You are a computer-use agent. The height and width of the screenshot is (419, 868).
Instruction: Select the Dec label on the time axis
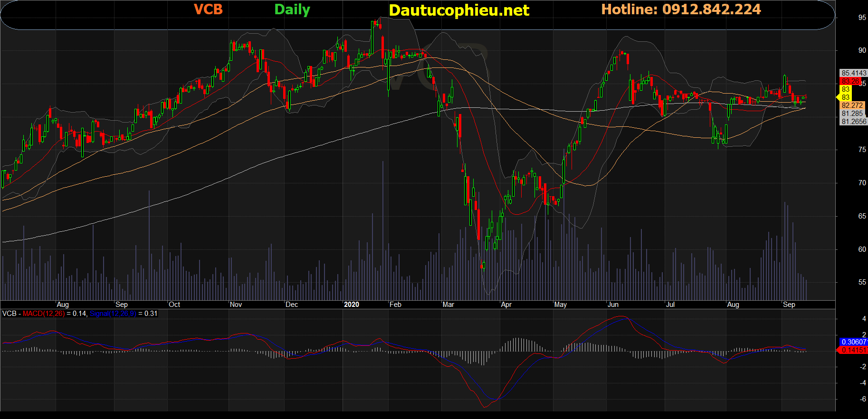coord(291,305)
